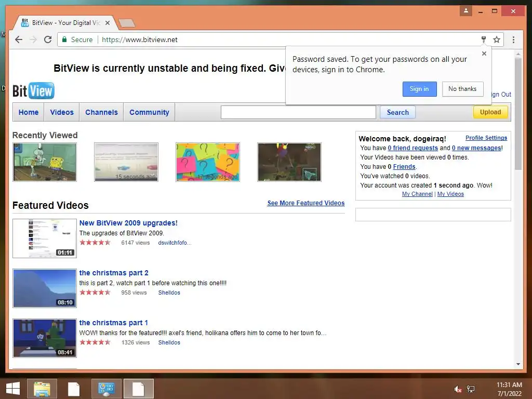Click the address bar URL
Image resolution: width=532 pixels, height=399 pixels.
(139, 39)
